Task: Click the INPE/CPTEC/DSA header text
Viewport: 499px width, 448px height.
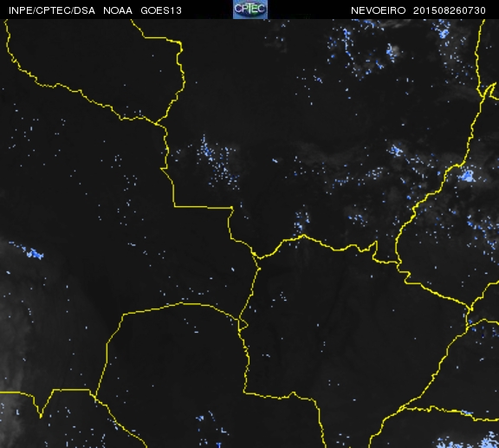Action: pyautogui.click(x=52, y=10)
